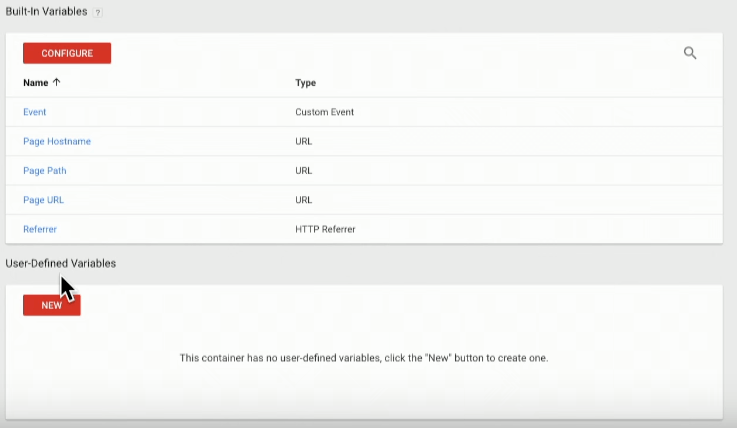Open the Page URL variable

pyautogui.click(x=44, y=200)
